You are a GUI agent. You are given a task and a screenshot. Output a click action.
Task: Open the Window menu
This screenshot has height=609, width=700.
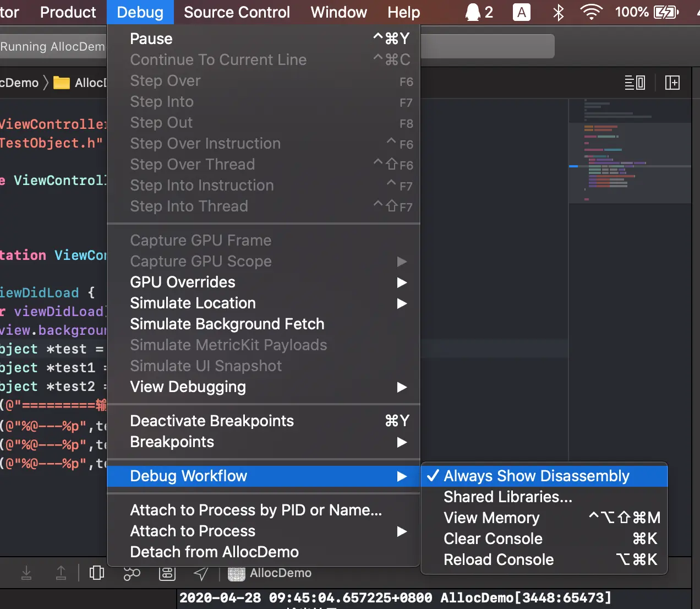click(x=338, y=12)
